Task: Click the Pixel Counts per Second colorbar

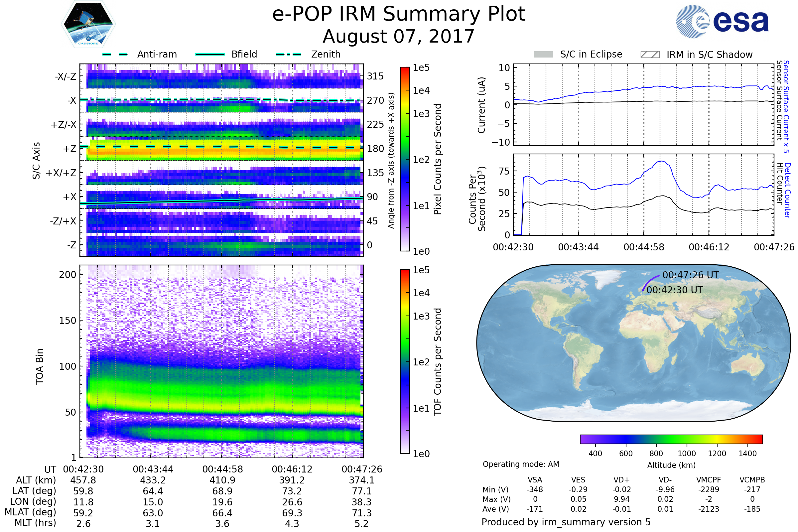Action: [405, 159]
